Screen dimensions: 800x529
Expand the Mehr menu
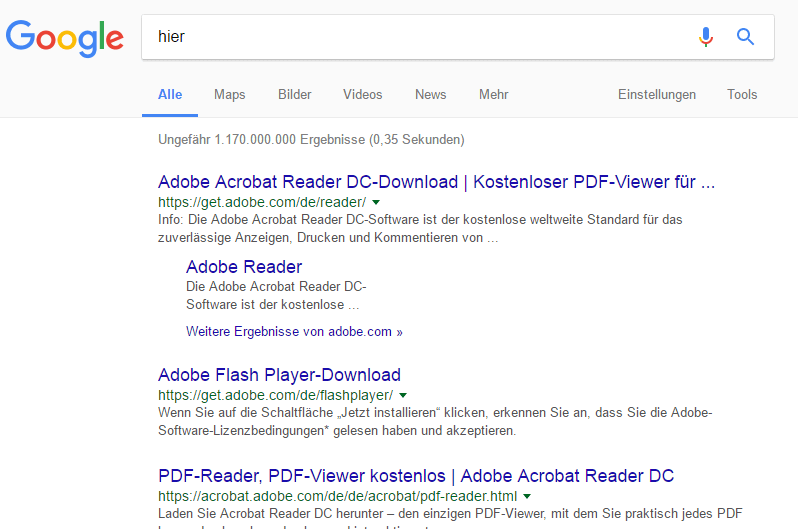(x=493, y=94)
